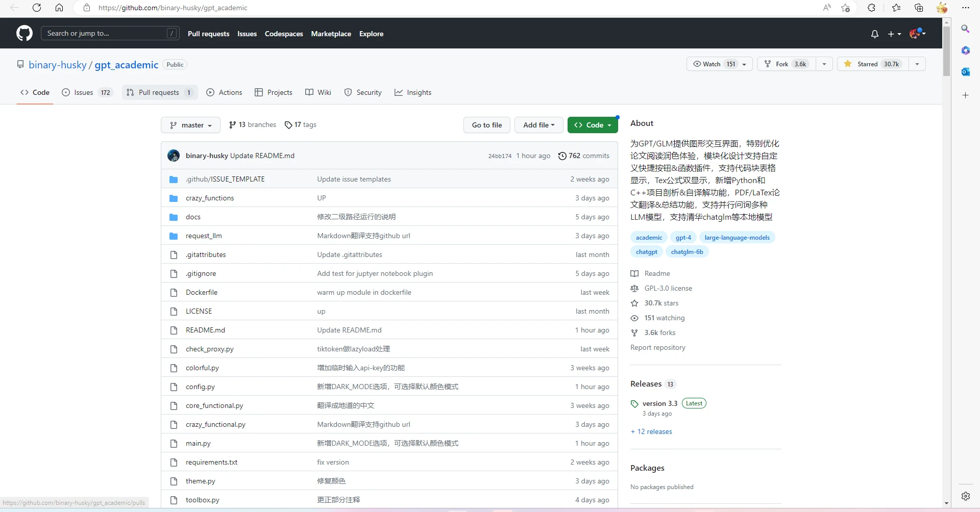This screenshot has width=980, height=512.
Task: Switch to the Actions tab
Action: tap(224, 92)
